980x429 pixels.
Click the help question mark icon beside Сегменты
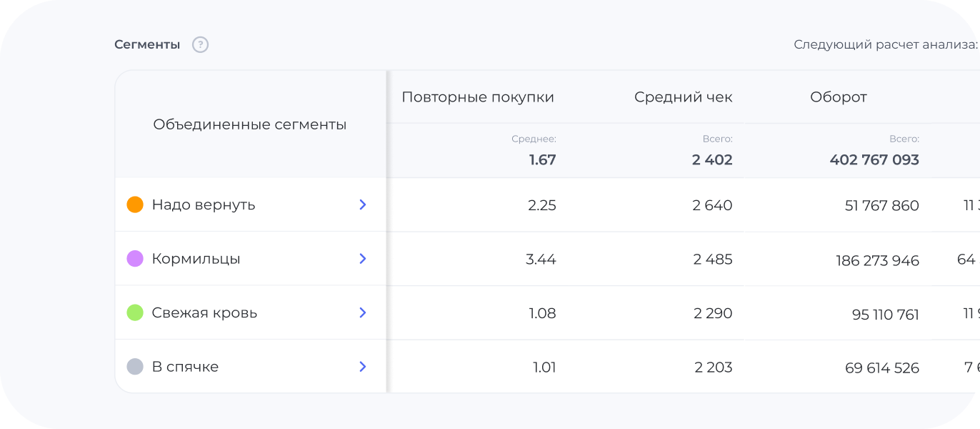point(201,45)
